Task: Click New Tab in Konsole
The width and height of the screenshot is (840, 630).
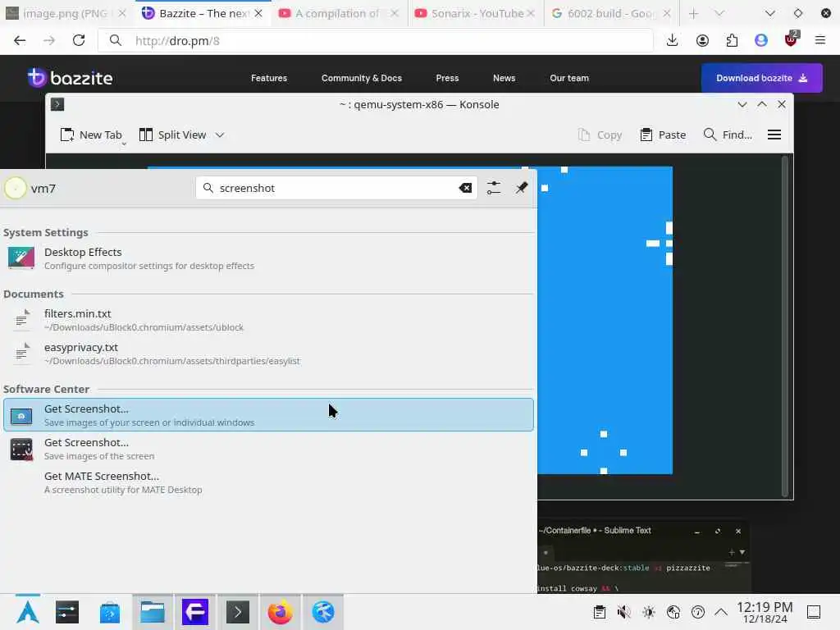Action: 92,135
